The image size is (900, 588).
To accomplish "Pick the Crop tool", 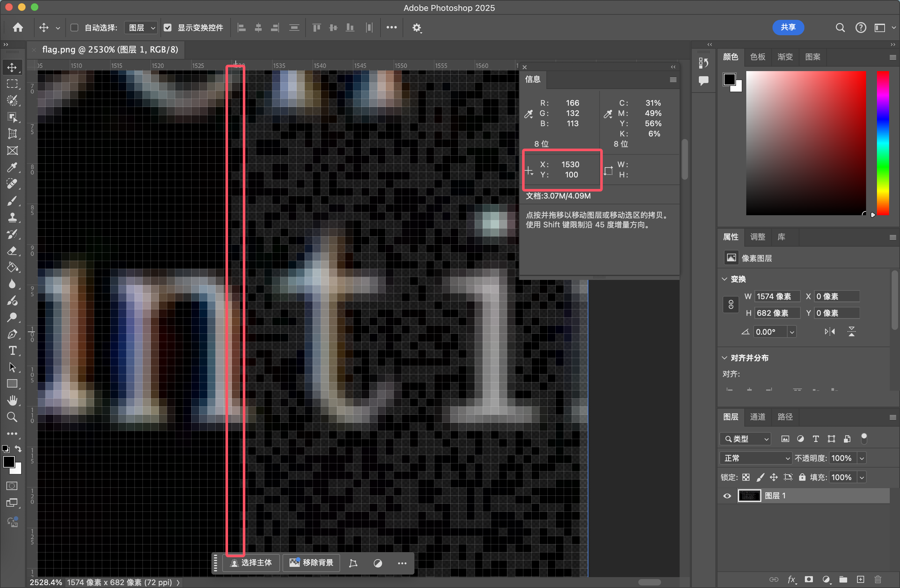I will pos(12,134).
